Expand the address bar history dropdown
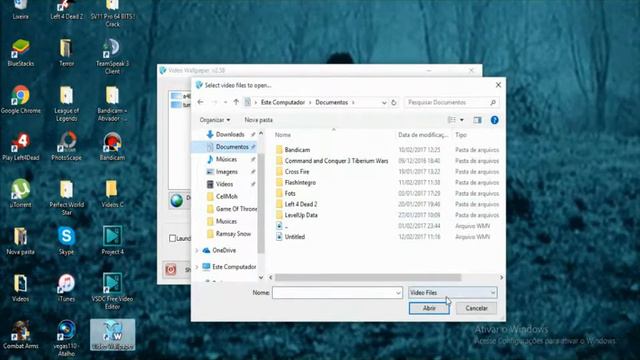This screenshot has width=640, height=360. click(384, 102)
